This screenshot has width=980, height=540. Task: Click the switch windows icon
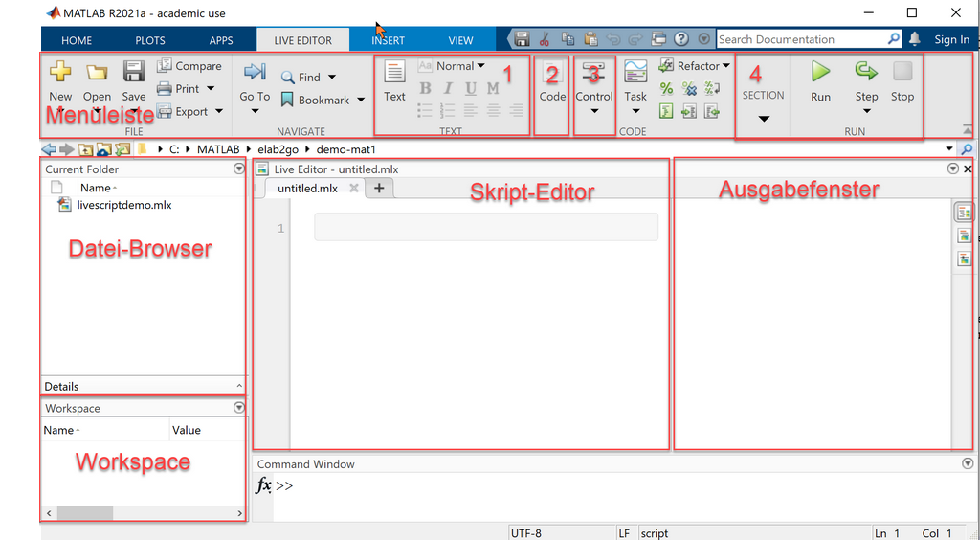click(x=658, y=38)
